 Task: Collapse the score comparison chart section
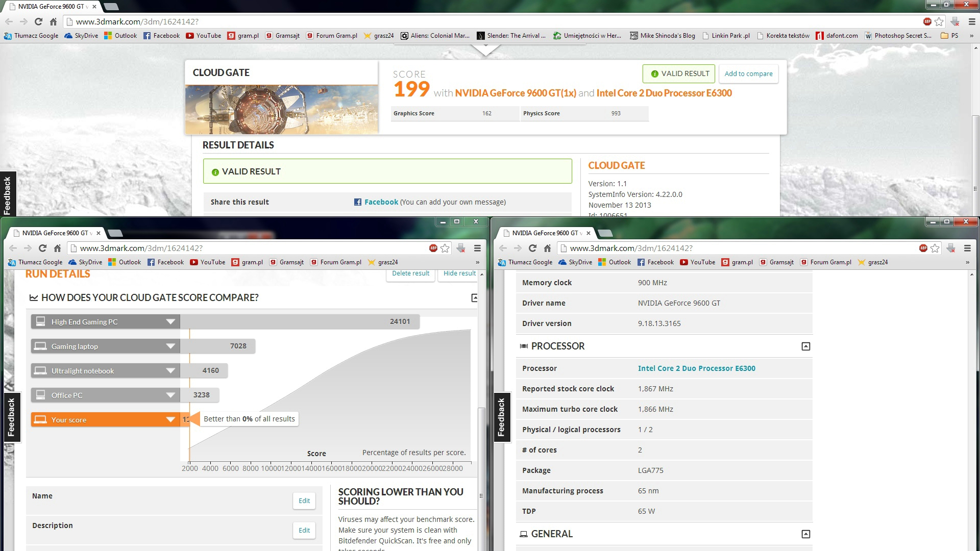[x=474, y=297]
